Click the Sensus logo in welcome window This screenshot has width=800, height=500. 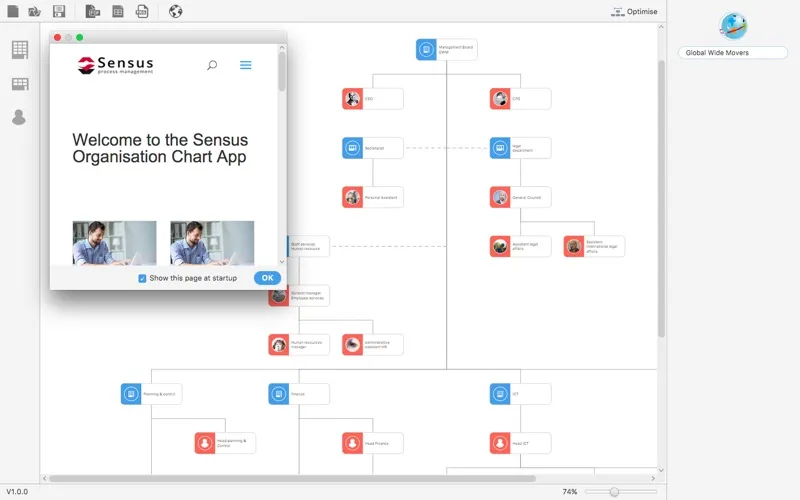tap(116, 66)
